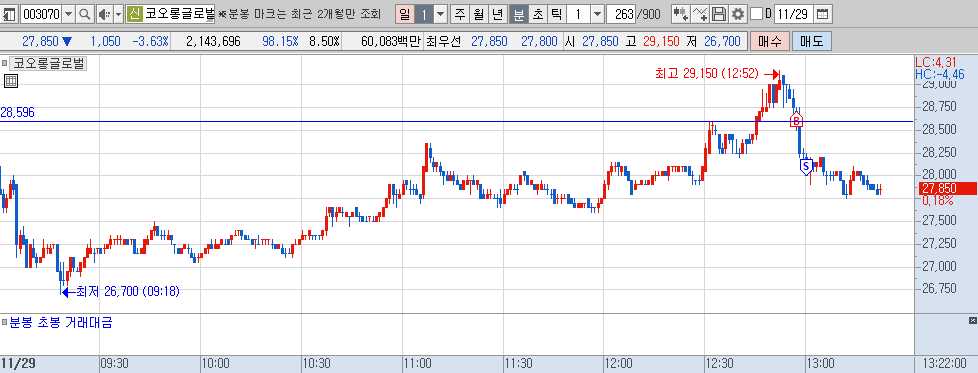Open the minute interval dropdown beside 틱
This screenshot has width=978, height=373.
(598, 13)
